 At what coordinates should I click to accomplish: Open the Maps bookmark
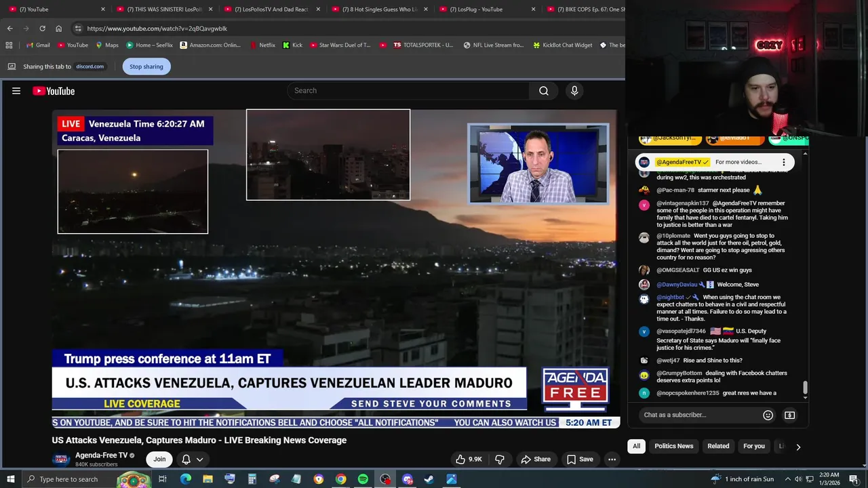(x=106, y=45)
